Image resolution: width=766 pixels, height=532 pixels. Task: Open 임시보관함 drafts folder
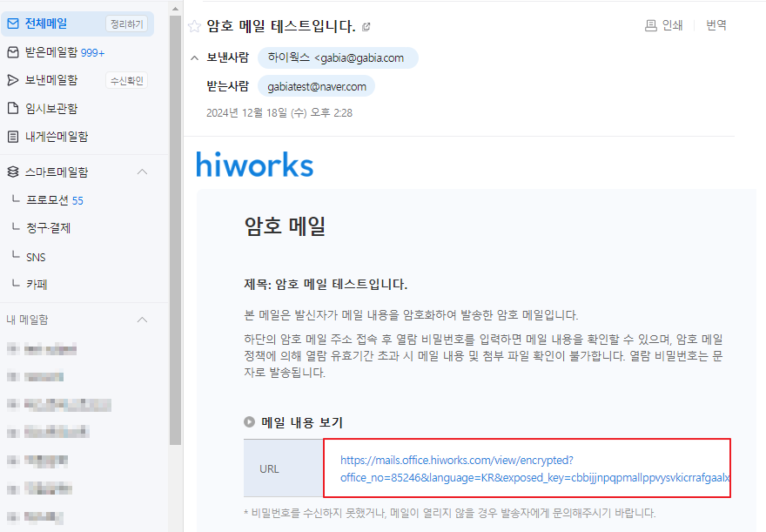[51, 109]
